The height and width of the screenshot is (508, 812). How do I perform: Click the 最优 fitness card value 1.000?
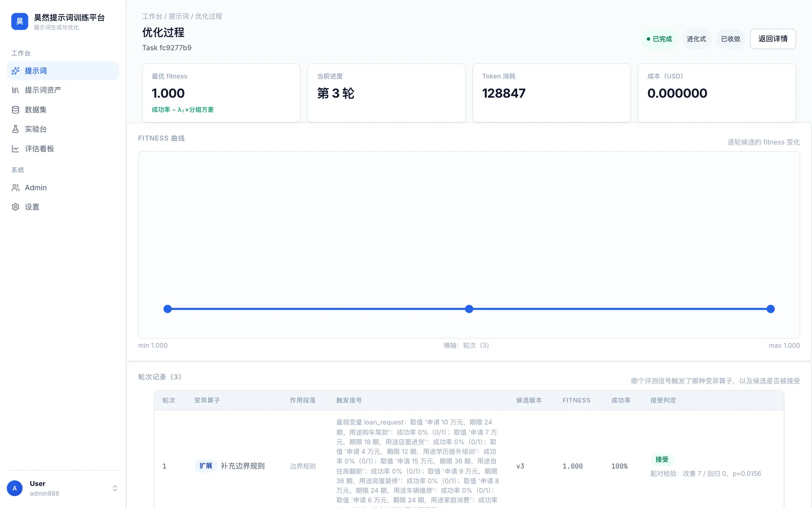tap(168, 93)
